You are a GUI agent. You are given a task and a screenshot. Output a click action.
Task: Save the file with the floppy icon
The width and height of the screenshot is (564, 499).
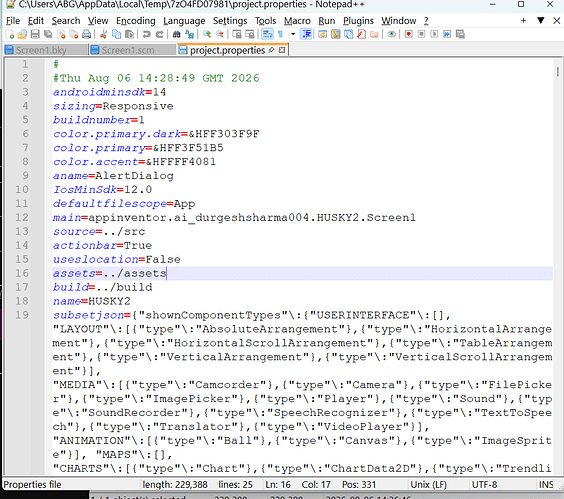(x=35, y=34)
